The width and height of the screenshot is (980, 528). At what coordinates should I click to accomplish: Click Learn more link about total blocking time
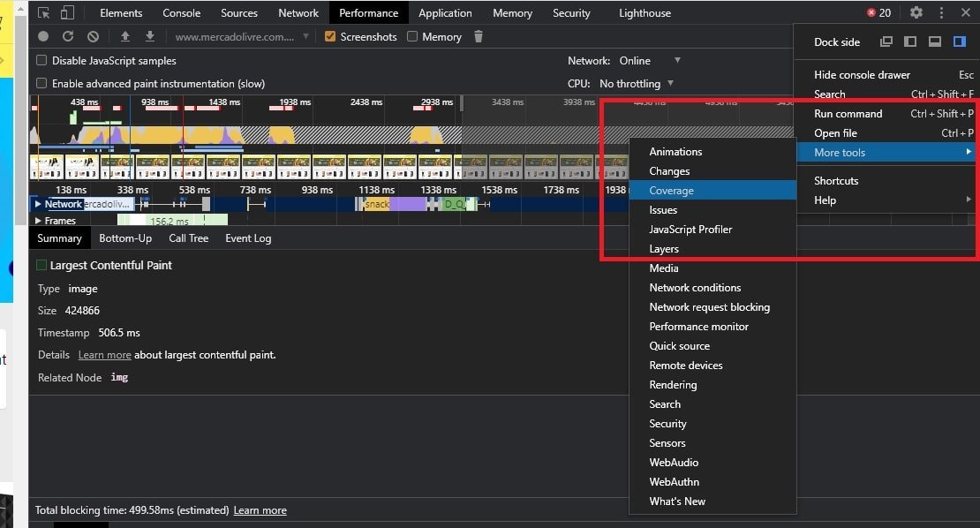click(260, 510)
